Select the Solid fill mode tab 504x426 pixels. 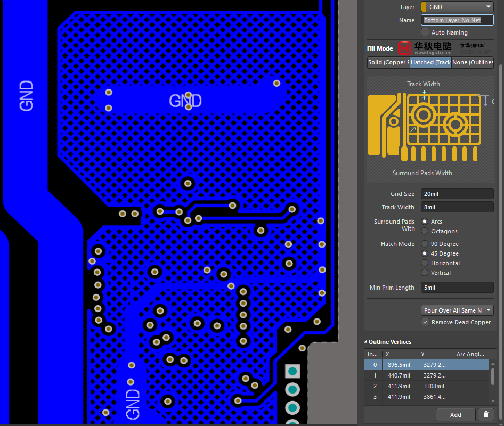(388, 62)
